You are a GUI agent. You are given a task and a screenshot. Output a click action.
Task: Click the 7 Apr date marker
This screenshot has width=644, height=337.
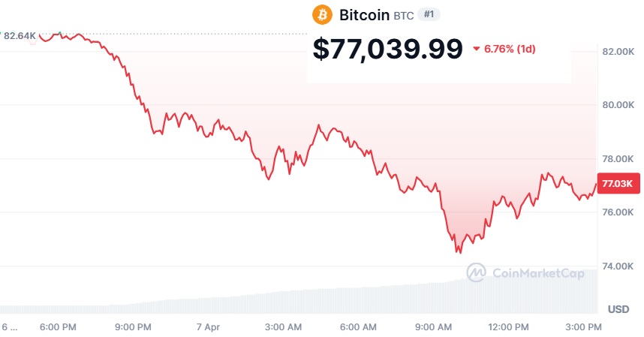click(x=208, y=327)
